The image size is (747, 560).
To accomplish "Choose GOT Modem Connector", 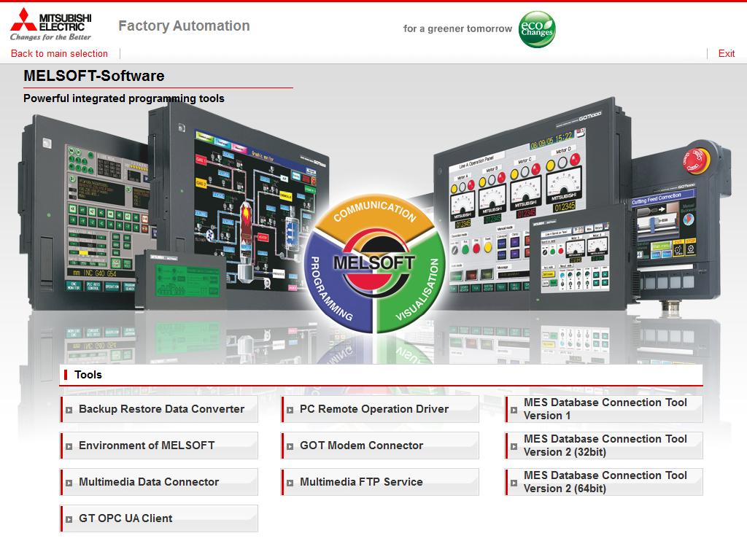I will coord(380,446).
